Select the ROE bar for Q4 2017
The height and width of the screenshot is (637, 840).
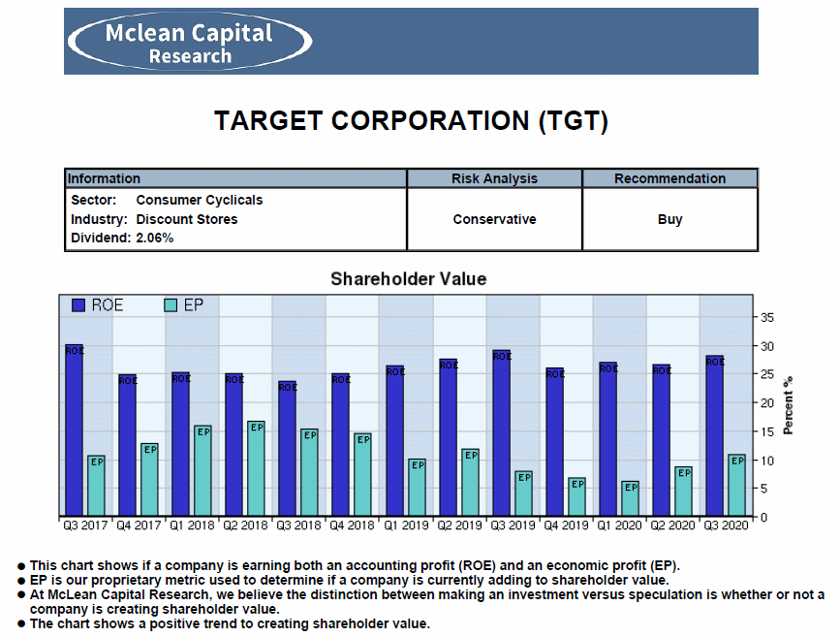click(x=128, y=446)
